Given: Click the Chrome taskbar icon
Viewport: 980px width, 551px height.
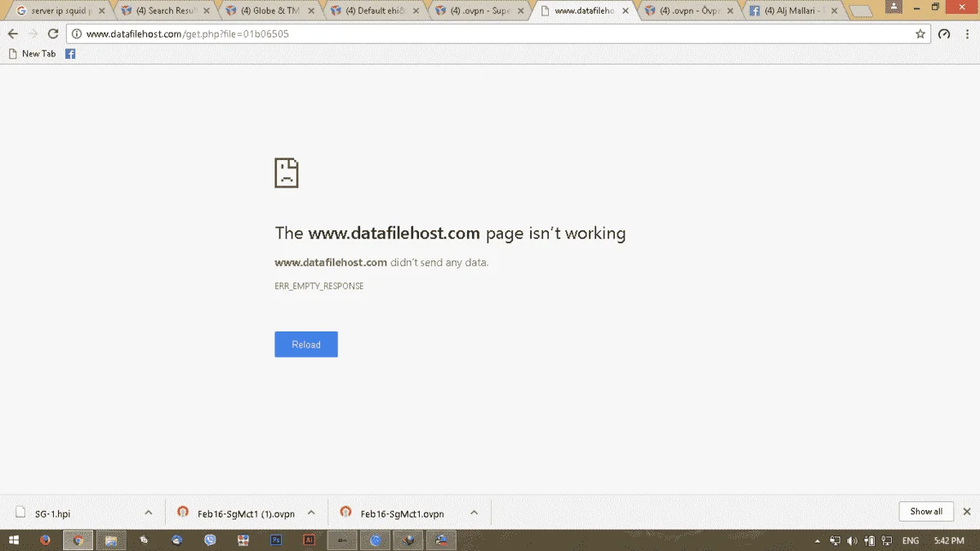Looking at the screenshot, I should point(78,540).
